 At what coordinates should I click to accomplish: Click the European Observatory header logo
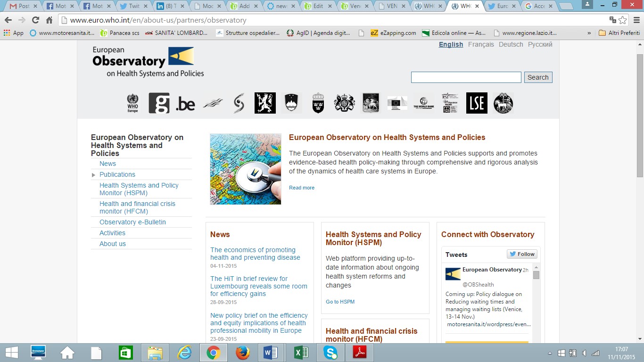[x=148, y=62]
